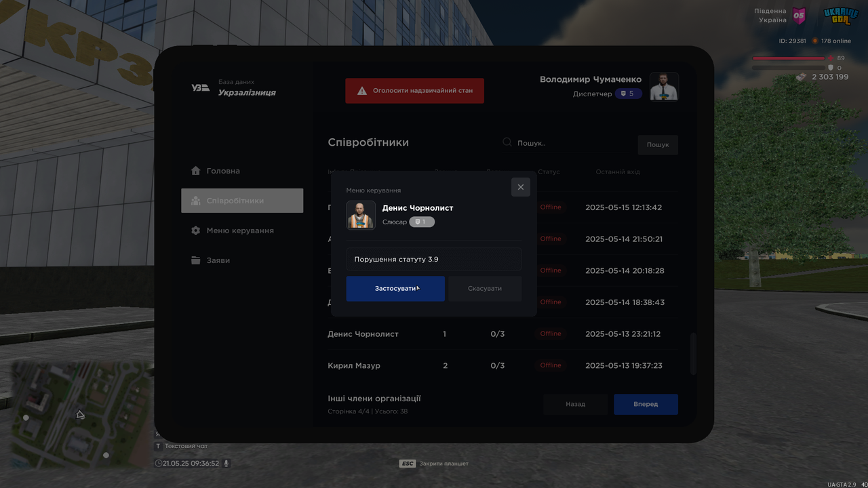This screenshot has height=488, width=868.
Task: Click Денис Чорнолист avatar in dialog
Action: pos(361,215)
